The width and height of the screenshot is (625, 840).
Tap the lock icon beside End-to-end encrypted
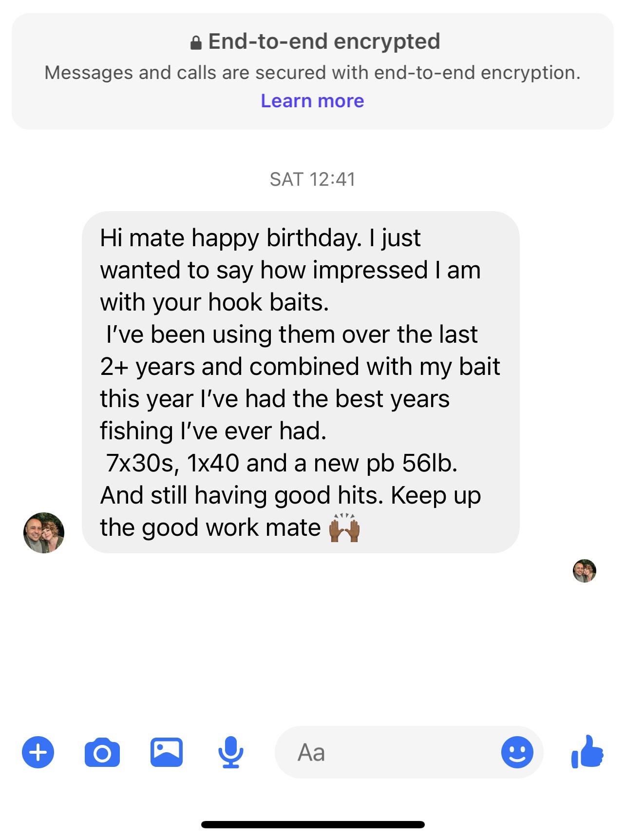pos(196,43)
